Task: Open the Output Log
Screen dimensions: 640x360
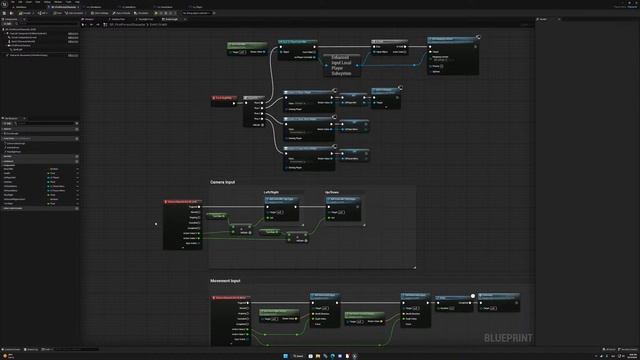Action: tap(31, 349)
